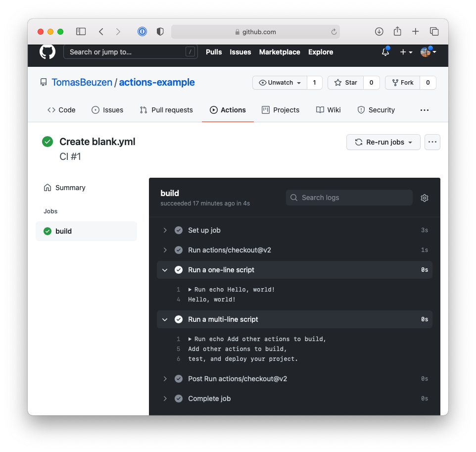The height and width of the screenshot is (452, 476).
Task: Open the log settings gear icon
Action: [425, 198]
